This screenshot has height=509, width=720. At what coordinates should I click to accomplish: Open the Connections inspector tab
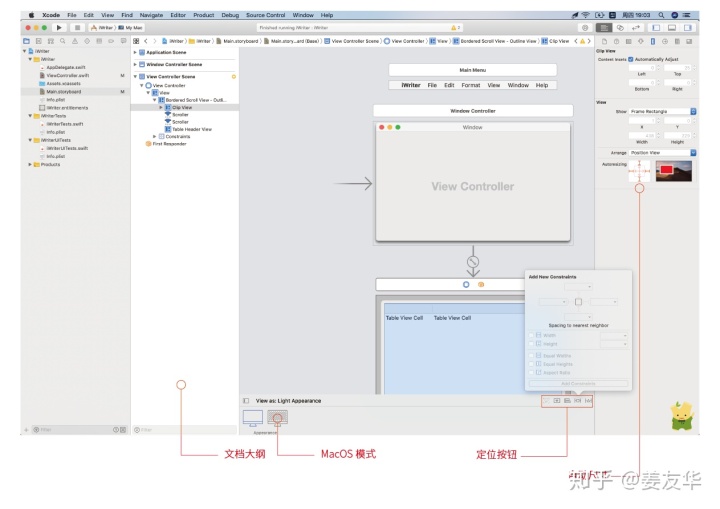[x=664, y=41]
